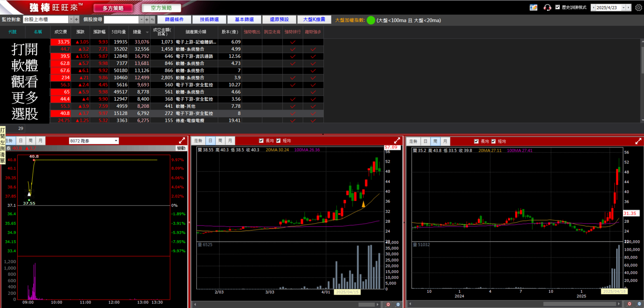Viewport: 644px width, 308px height.
Task: Expand the left intraday chart panel
Action: tap(182, 140)
